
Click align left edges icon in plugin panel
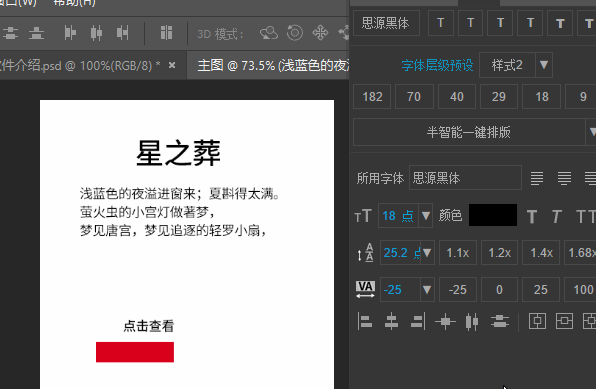(365, 321)
